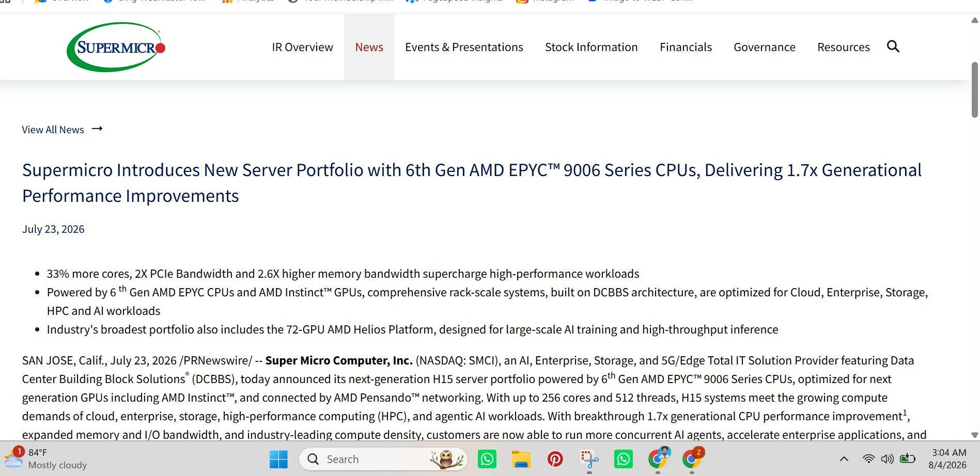The image size is (980, 476).
Task: Click the View All News link
Action: click(x=53, y=130)
